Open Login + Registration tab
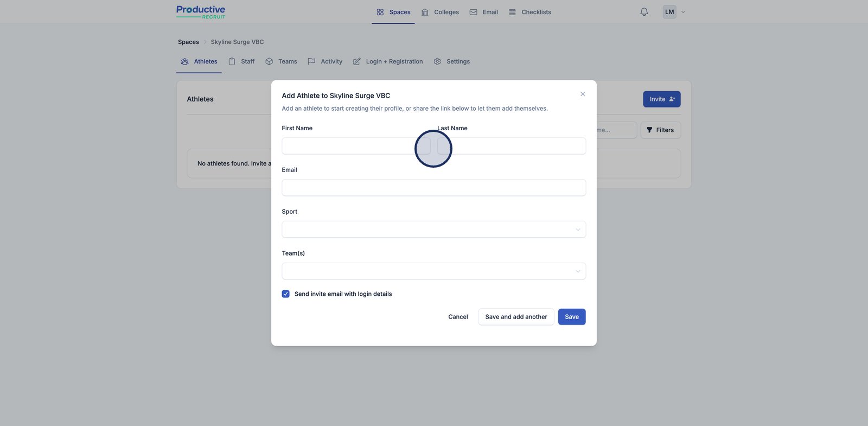 388,62
